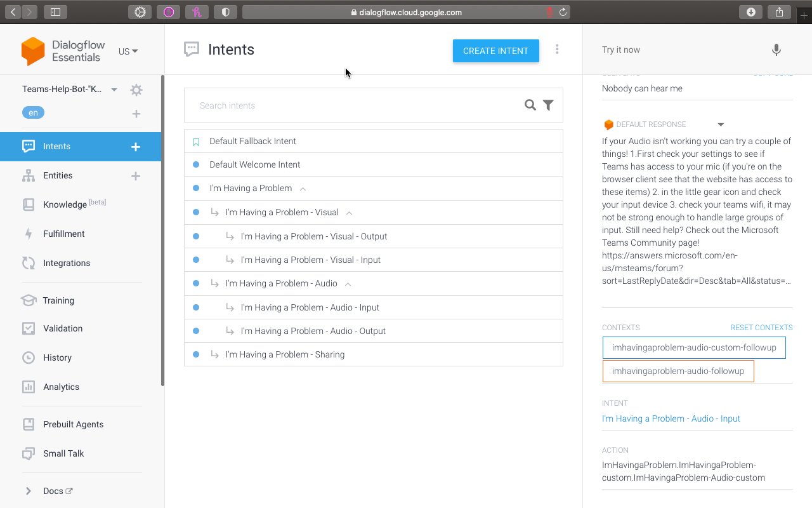Click the Create Intent button
812x508 pixels.
pyautogui.click(x=495, y=51)
